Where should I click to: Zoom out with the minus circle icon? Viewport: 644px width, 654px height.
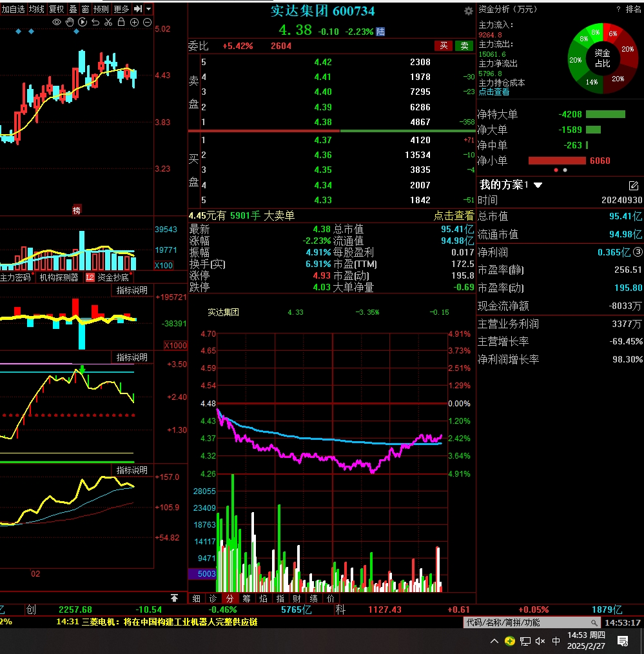tap(147, 23)
